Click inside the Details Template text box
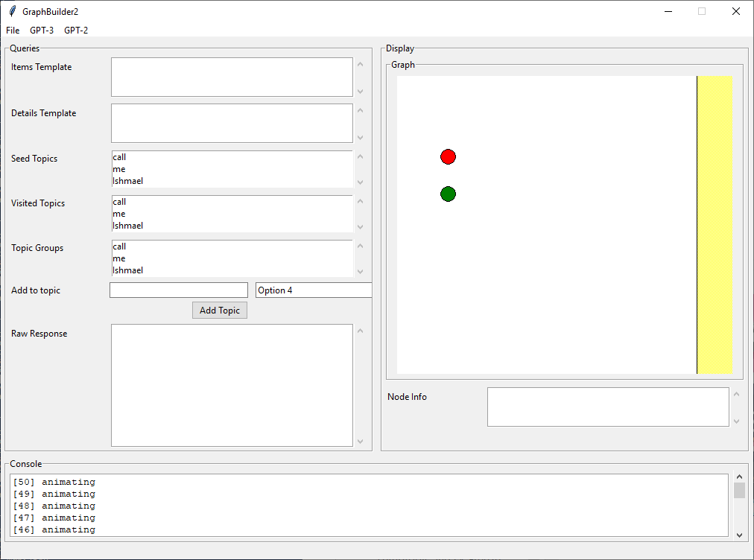This screenshot has height=560, width=754. [x=232, y=124]
